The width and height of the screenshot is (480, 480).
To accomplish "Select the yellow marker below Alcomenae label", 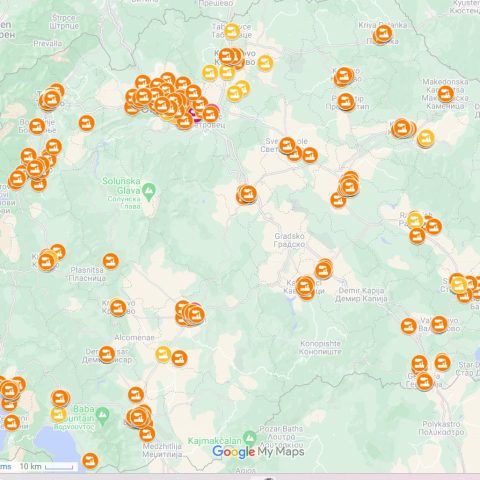I will pyautogui.click(x=163, y=354).
